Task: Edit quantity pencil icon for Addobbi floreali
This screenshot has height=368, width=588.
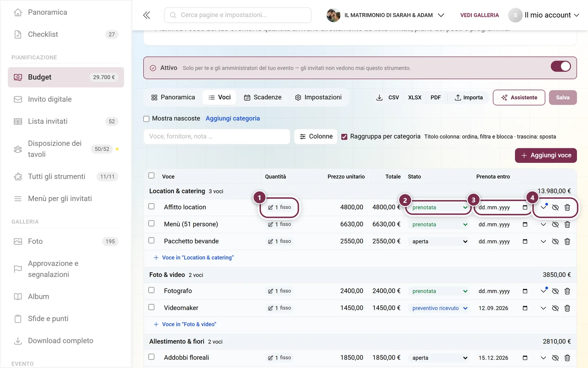Action: (270, 358)
